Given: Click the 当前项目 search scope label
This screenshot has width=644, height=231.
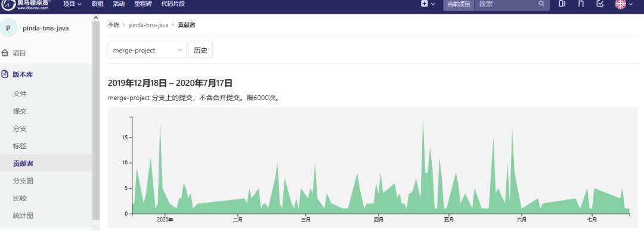Looking at the screenshot, I should coord(459,4).
